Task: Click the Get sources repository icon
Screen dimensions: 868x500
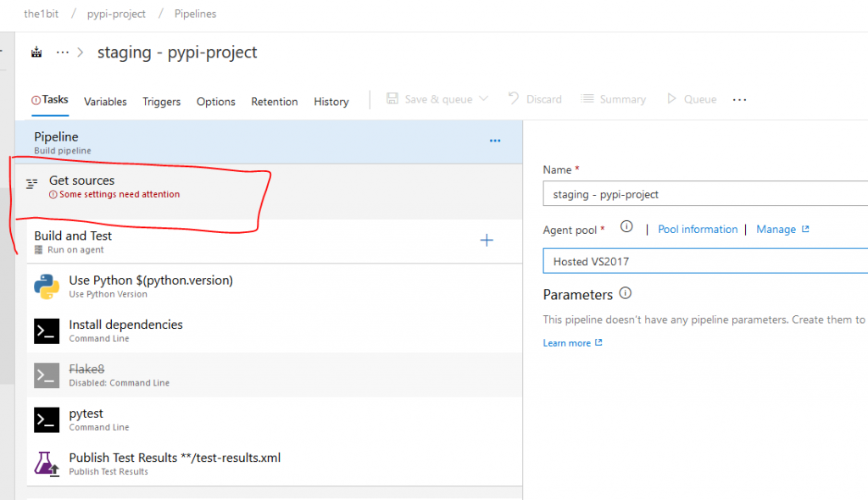Action: pyautogui.click(x=32, y=183)
